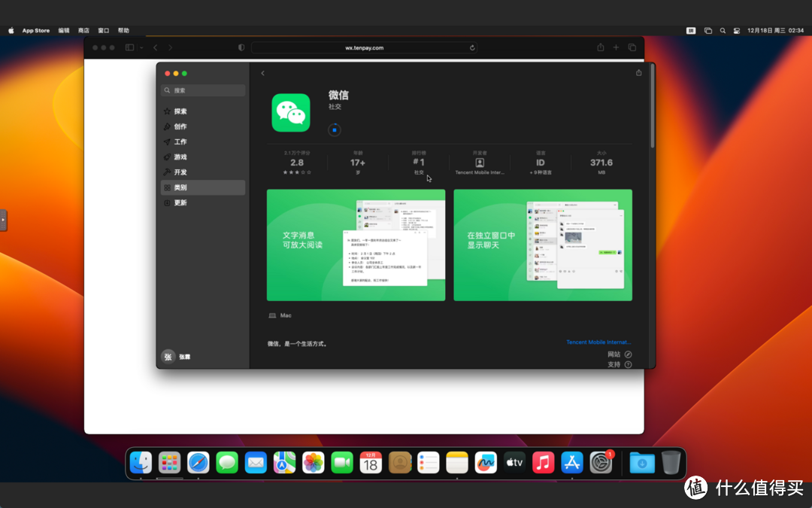This screenshot has width=812, height=508.
Task: Click the first WeChat screenshot preview
Action: click(356, 245)
